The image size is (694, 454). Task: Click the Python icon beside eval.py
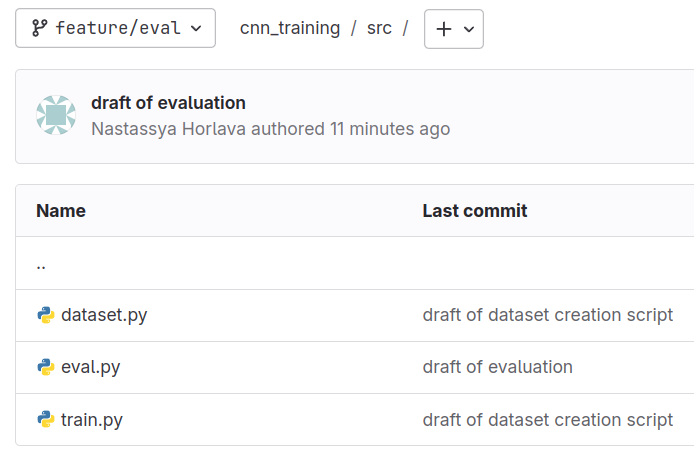click(x=45, y=367)
